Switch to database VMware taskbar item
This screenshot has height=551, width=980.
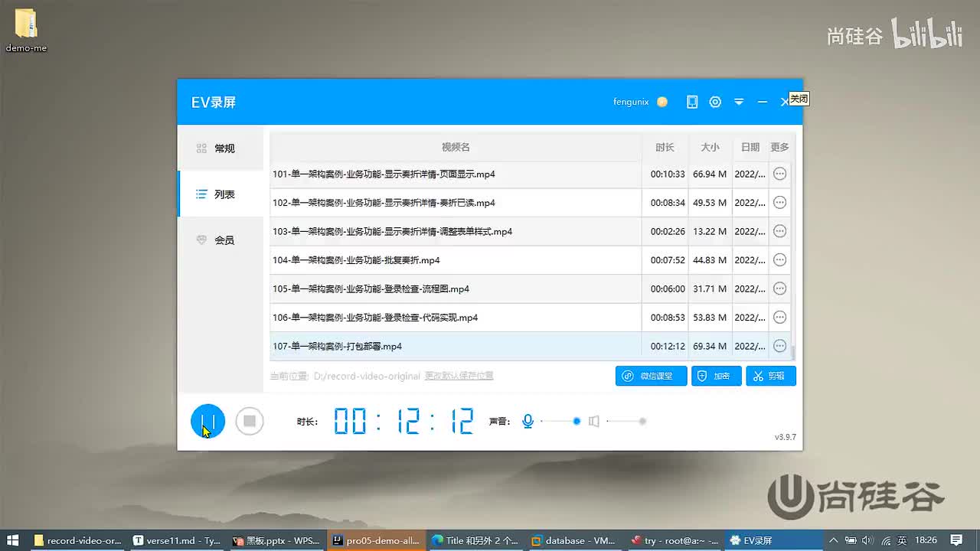575,540
